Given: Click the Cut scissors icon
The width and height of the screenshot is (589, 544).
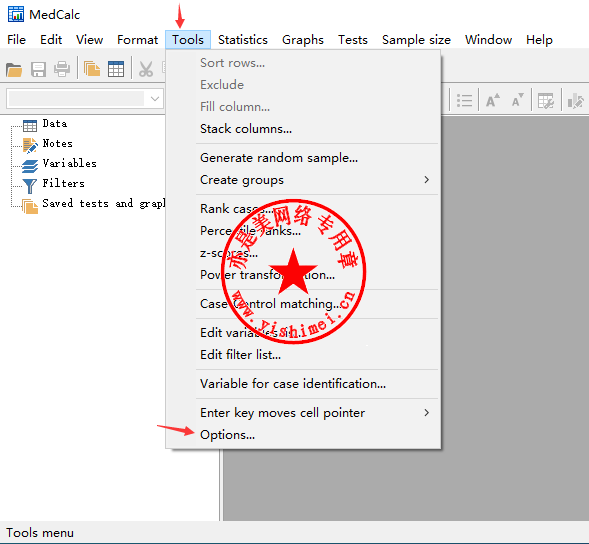Looking at the screenshot, I should point(146,70).
